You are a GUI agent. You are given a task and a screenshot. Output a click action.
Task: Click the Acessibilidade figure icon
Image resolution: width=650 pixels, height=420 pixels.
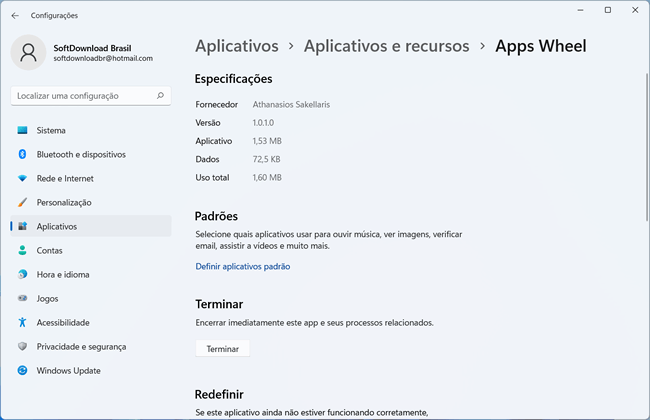(22, 322)
